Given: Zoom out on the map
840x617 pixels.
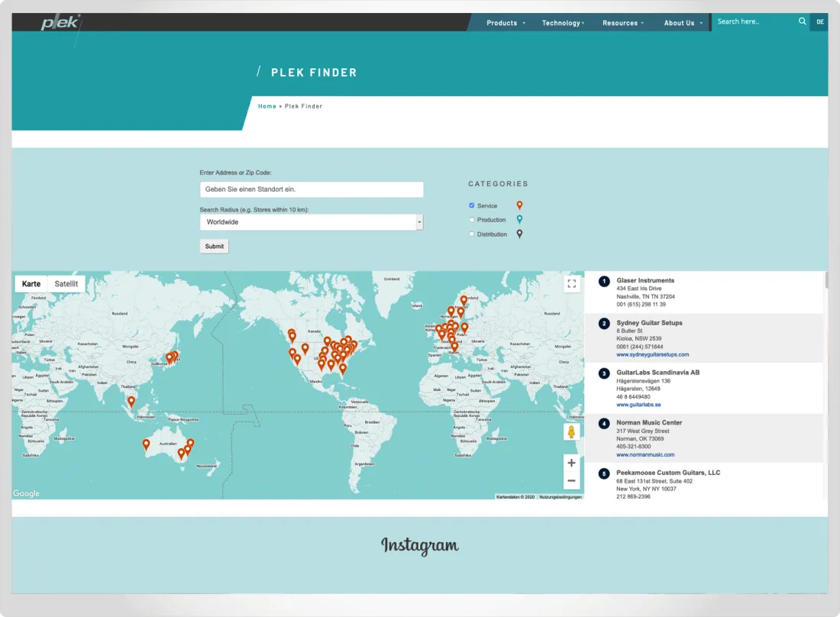Looking at the screenshot, I should [571, 481].
